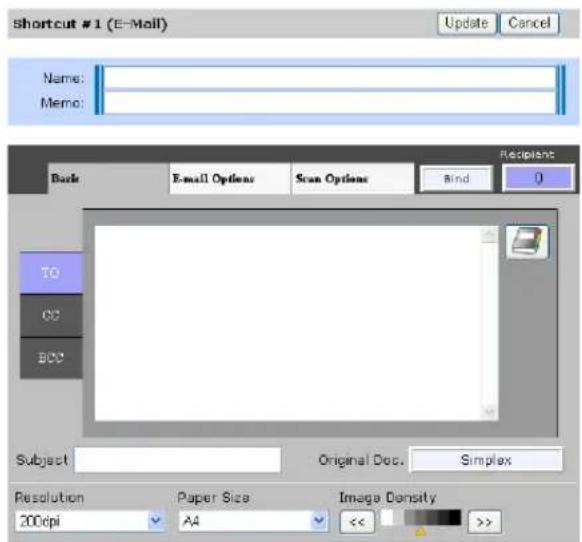Screen dimensions: 582x542
Task: Click the Update button
Action: click(x=467, y=24)
